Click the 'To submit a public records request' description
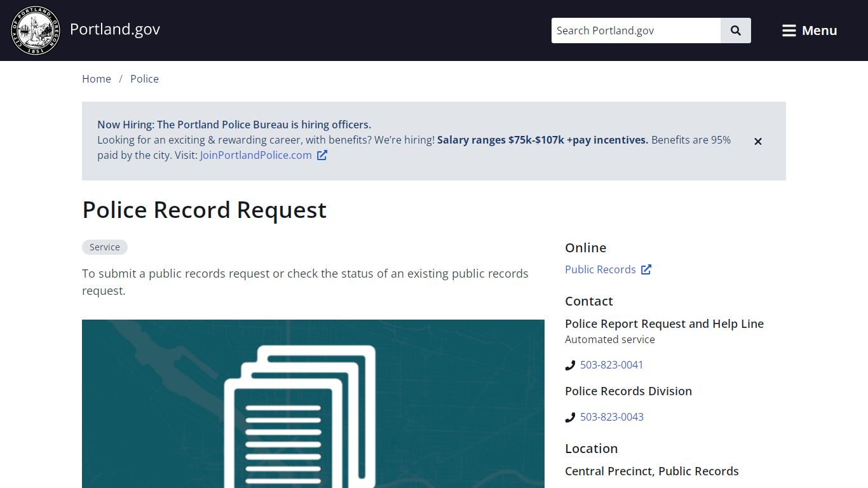 (x=305, y=282)
